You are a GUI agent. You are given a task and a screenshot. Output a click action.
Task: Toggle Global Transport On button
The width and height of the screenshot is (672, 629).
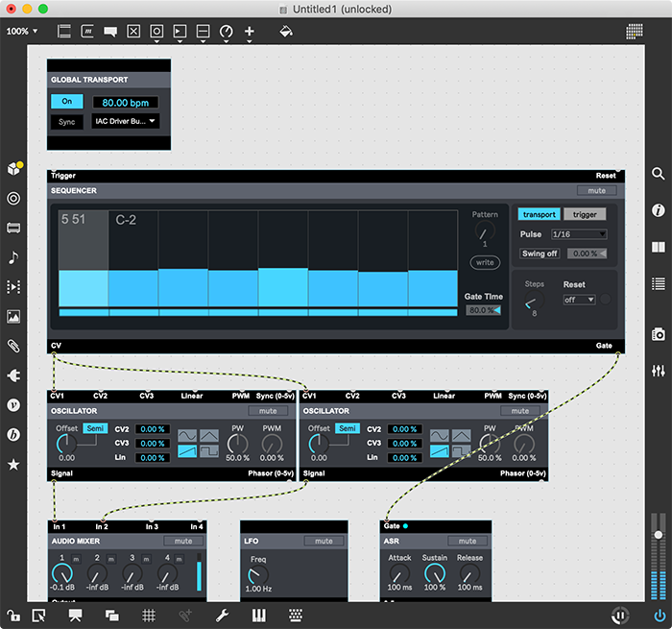pyautogui.click(x=67, y=101)
